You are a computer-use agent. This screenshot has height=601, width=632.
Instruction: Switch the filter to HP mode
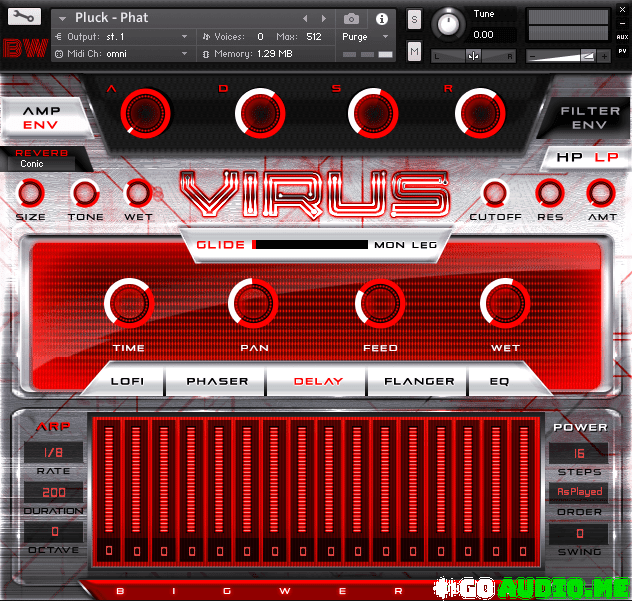click(x=570, y=157)
